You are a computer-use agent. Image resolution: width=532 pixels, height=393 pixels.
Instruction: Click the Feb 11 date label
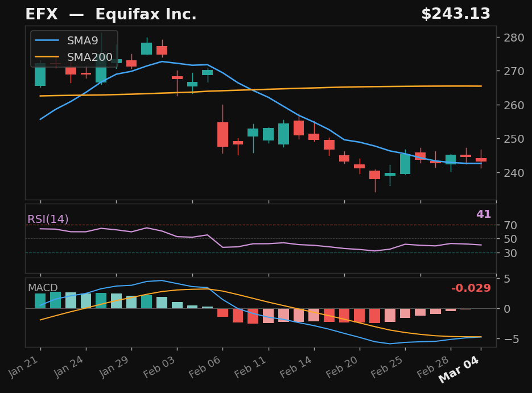[x=250, y=367]
